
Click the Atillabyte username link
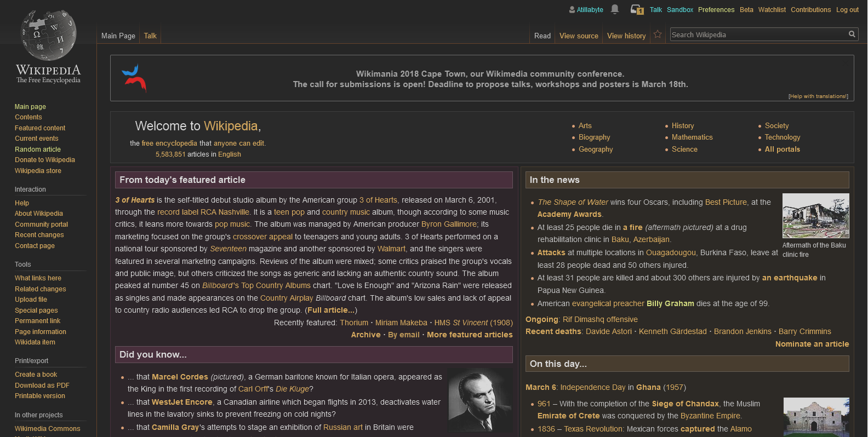590,10
